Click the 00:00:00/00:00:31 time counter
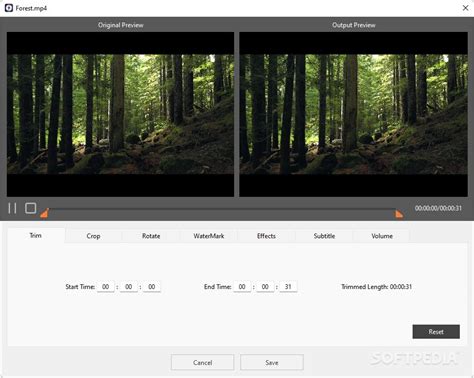 438,208
